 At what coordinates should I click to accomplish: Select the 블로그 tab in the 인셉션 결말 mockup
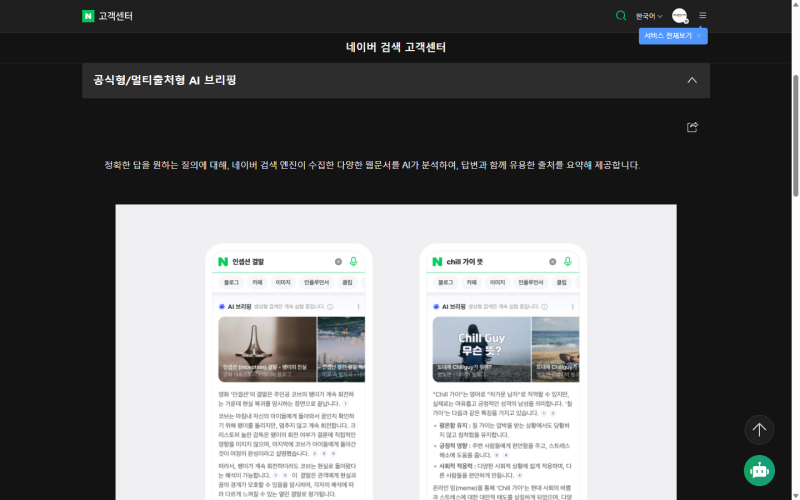click(x=231, y=283)
